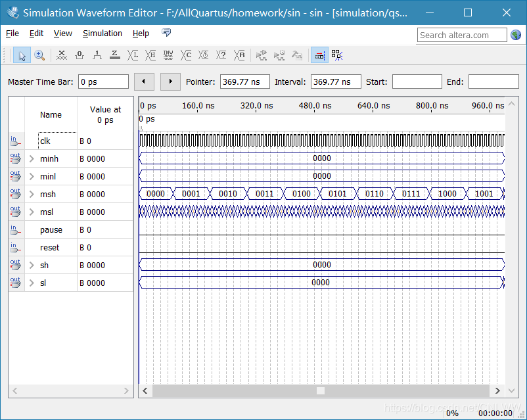
Task: Maximize the Simulation Waveform Editor window
Action: pos(467,12)
